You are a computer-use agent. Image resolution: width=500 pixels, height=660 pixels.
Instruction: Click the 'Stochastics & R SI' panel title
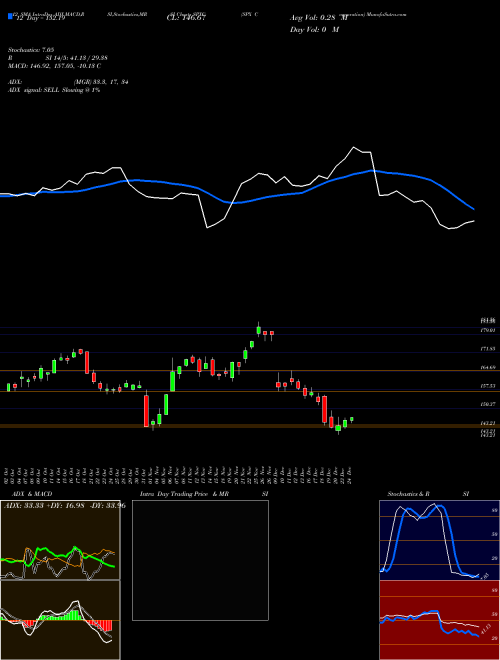428,494
